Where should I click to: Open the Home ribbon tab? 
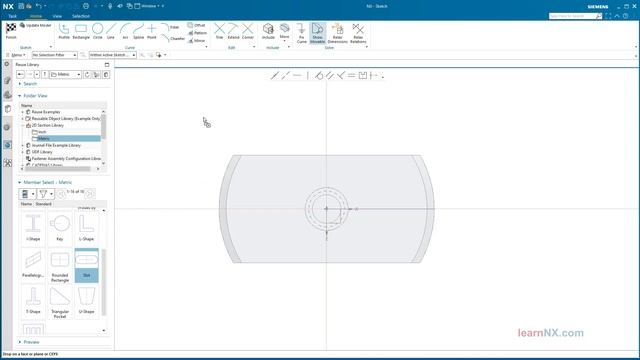click(x=36, y=16)
